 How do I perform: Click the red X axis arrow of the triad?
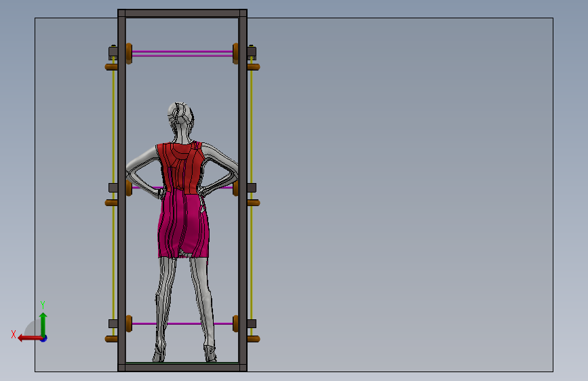[x=29, y=338]
